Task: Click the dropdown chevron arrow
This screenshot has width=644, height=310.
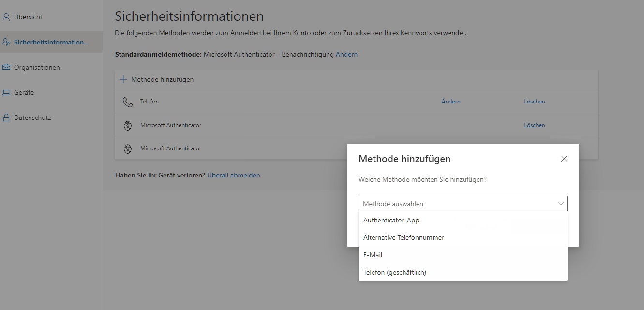Action: [x=561, y=204]
